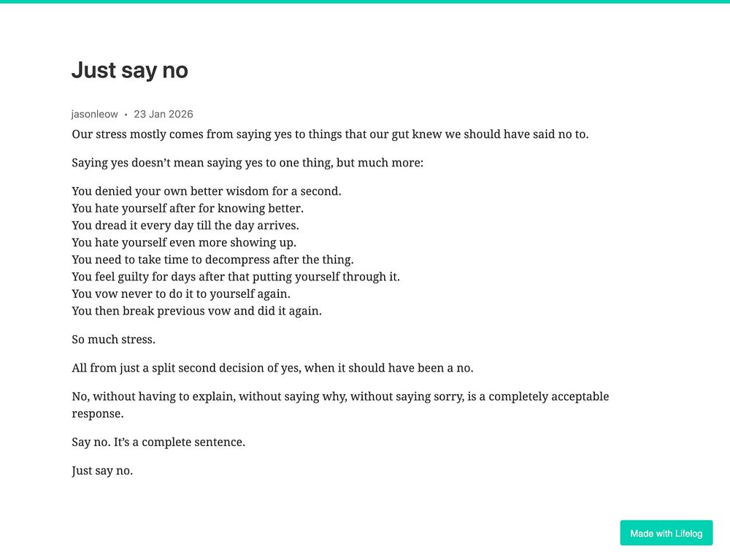Click the Just say no post title
This screenshot has height=560, width=730.
pyautogui.click(x=130, y=70)
